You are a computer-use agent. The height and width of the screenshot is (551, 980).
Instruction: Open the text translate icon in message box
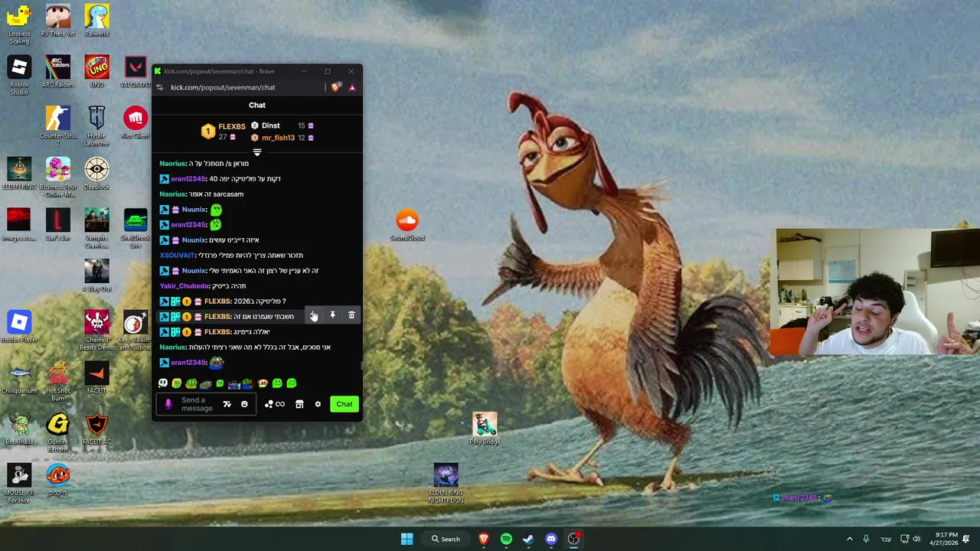pos(227,404)
